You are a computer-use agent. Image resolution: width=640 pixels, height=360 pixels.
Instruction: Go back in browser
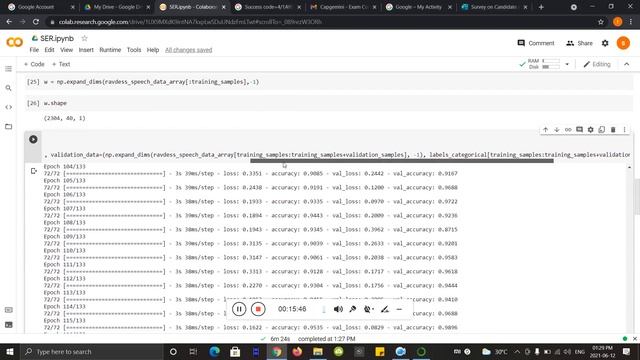[x=9, y=22]
